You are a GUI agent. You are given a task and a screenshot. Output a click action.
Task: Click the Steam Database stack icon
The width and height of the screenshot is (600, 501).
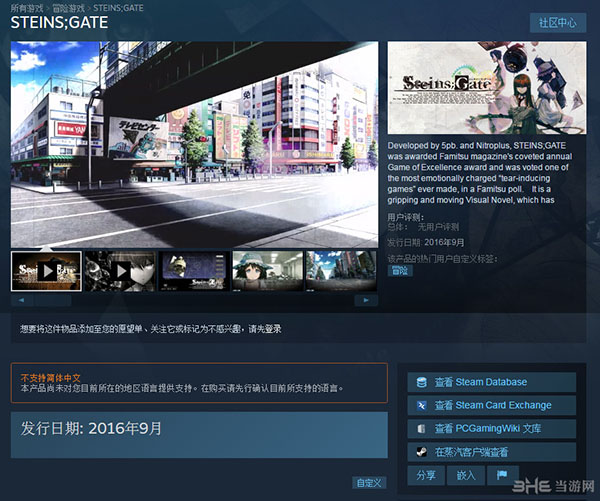click(421, 382)
